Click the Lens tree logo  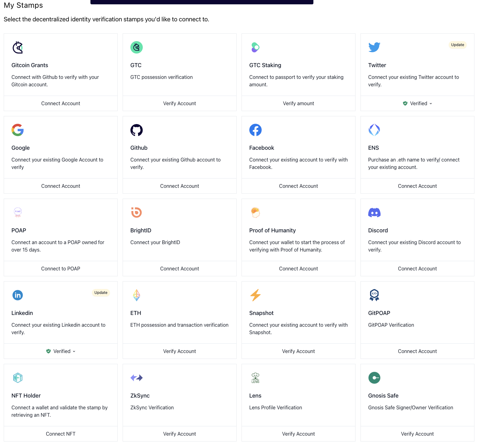[255, 378]
